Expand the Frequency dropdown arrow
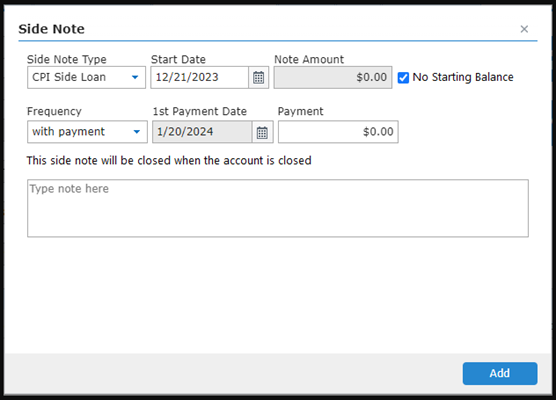 coord(137,132)
